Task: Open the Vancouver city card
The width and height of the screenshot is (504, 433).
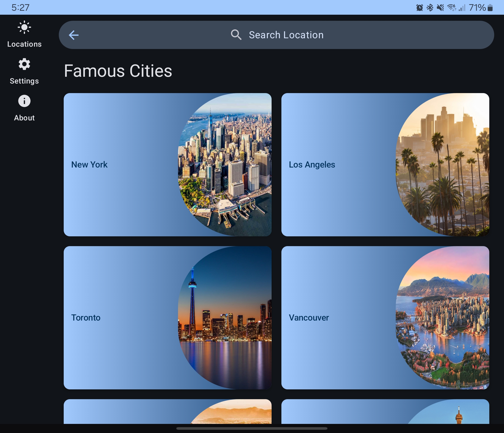Action: [x=385, y=318]
